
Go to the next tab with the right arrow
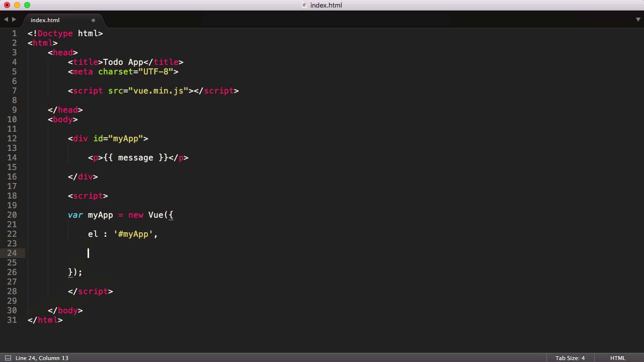(x=14, y=20)
